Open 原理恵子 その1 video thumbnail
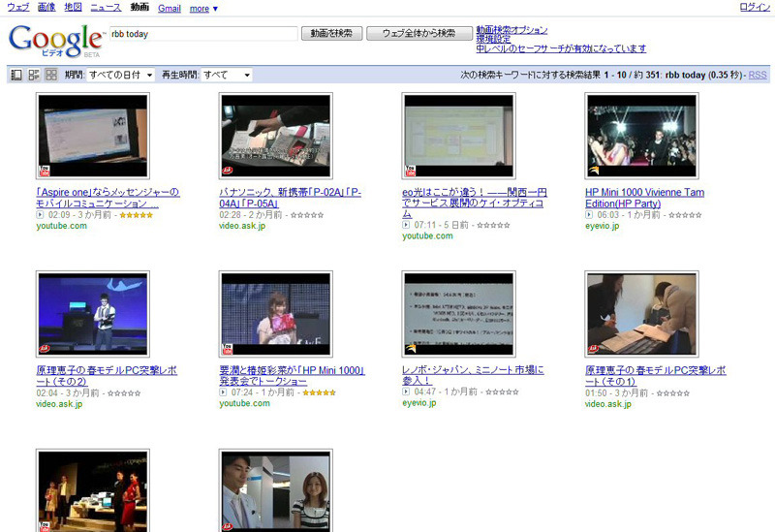 641,314
